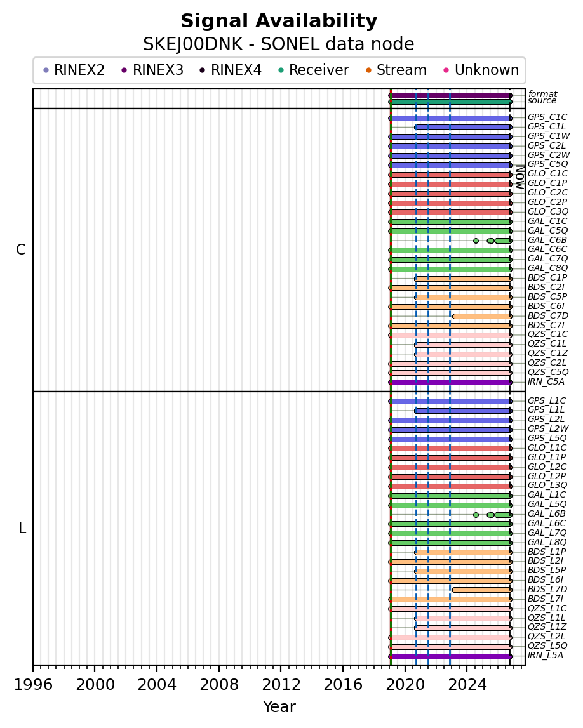Click the GLO_L3Q red bar
The width and height of the screenshot is (583, 728).
pos(450,487)
